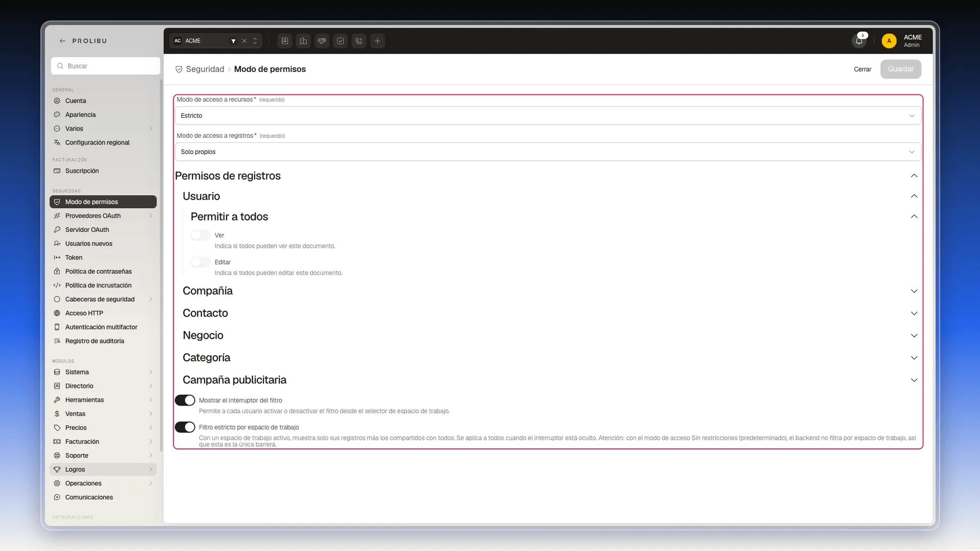Image resolution: width=980 pixels, height=551 pixels.
Task: Open Proveedores OAuth menu item
Action: click(x=103, y=216)
